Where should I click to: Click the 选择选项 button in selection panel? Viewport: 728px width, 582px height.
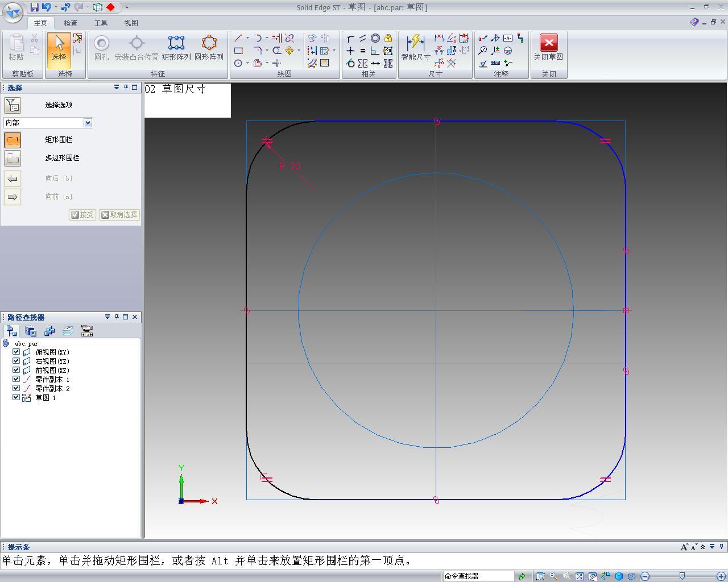pyautogui.click(x=13, y=105)
